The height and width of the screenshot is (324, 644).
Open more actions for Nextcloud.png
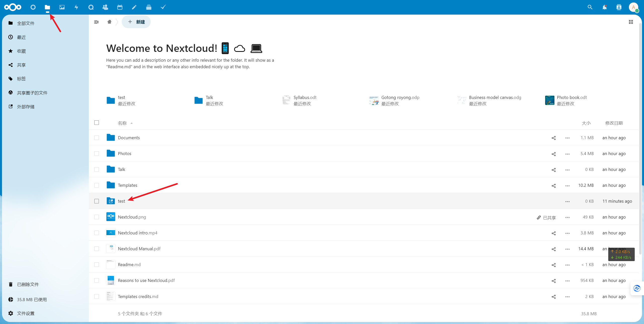[567, 217]
